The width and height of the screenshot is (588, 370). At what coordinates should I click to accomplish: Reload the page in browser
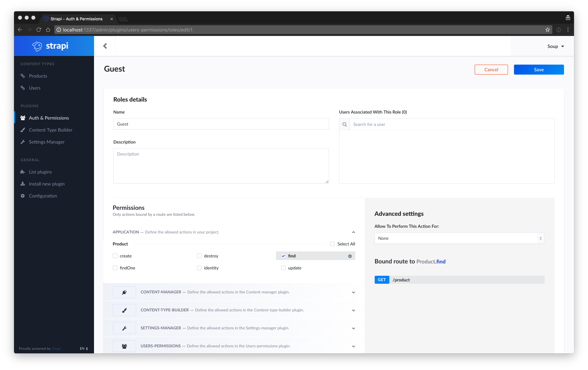(x=39, y=30)
